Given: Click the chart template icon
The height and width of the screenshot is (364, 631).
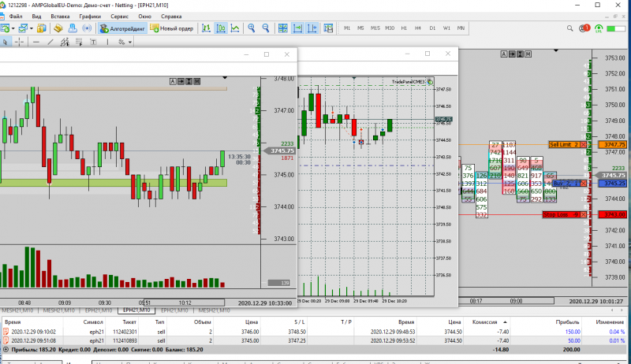Looking at the screenshot, I should (328, 28).
